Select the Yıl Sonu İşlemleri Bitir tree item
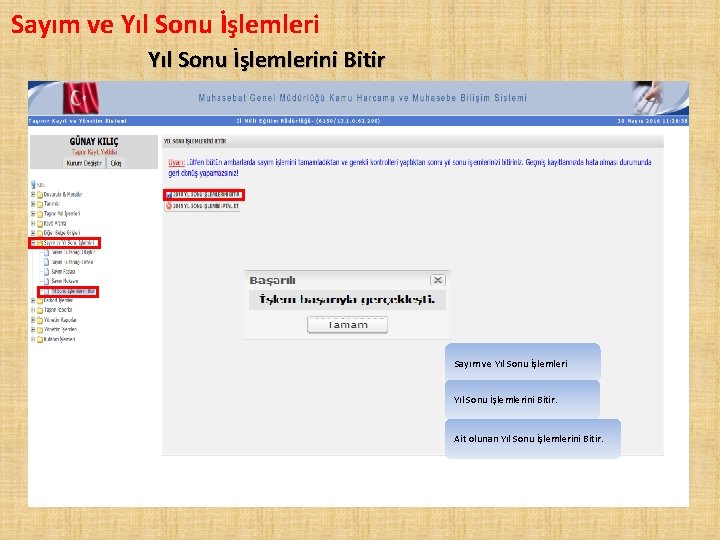The image size is (720, 540). (73, 292)
